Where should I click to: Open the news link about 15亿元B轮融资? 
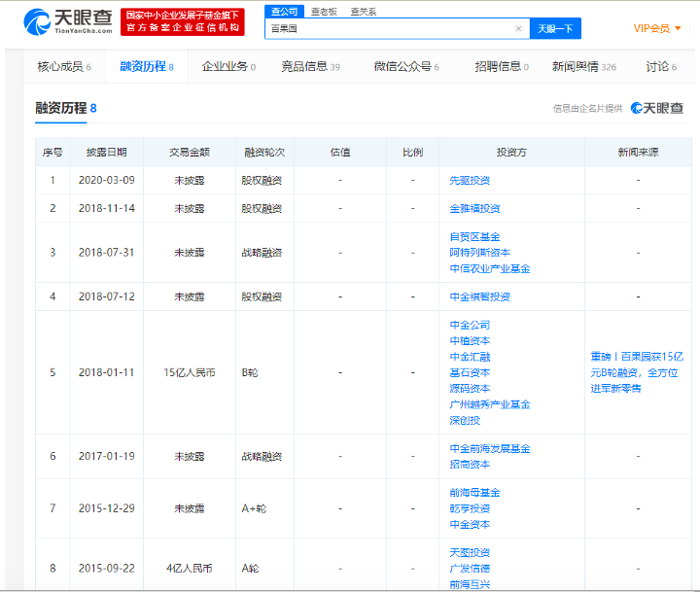click(635, 372)
